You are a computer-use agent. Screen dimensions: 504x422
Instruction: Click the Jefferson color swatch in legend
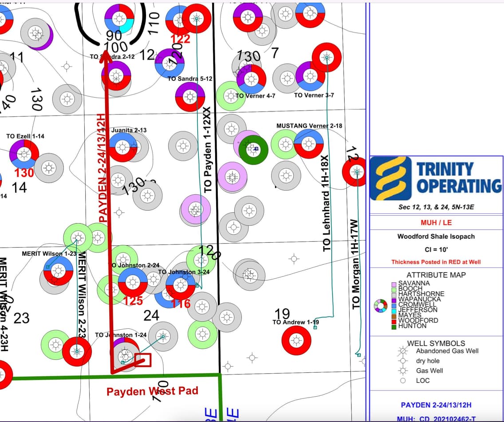point(394,311)
